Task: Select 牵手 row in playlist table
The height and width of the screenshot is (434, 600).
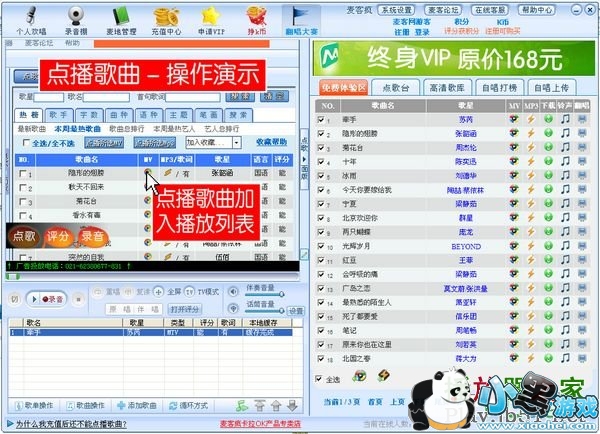Action: pos(151,333)
